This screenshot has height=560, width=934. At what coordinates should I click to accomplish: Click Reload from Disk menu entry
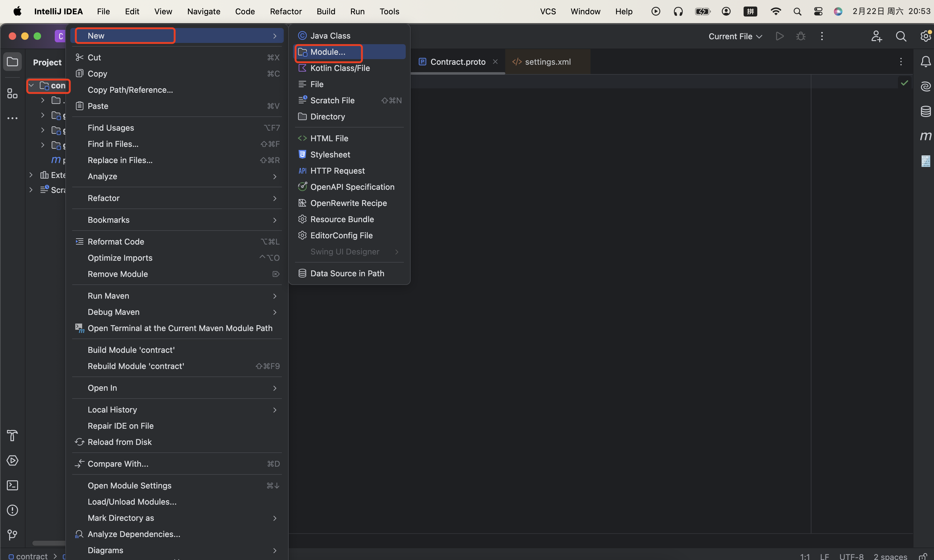pyautogui.click(x=119, y=442)
